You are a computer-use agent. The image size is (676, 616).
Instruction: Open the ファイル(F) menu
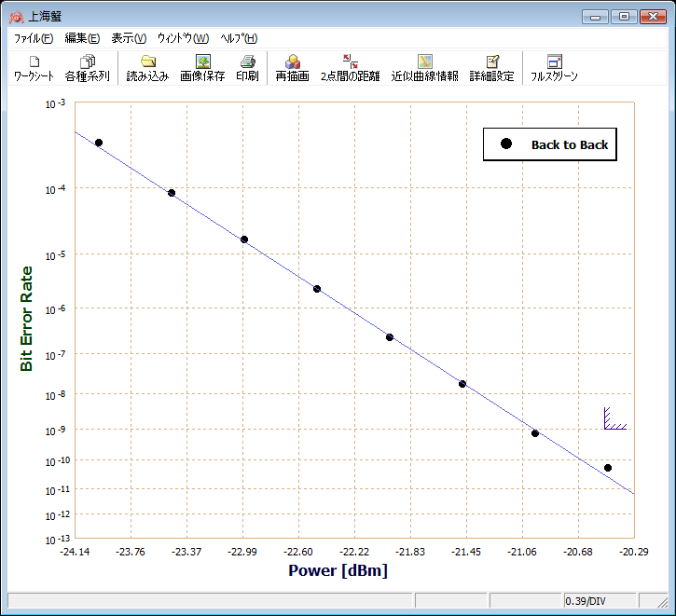[x=34, y=38]
